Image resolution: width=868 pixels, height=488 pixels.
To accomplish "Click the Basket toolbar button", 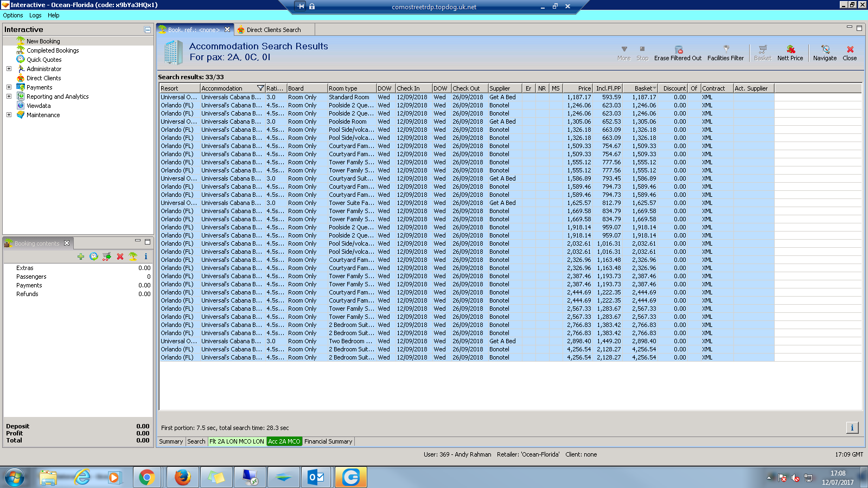I will [763, 53].
